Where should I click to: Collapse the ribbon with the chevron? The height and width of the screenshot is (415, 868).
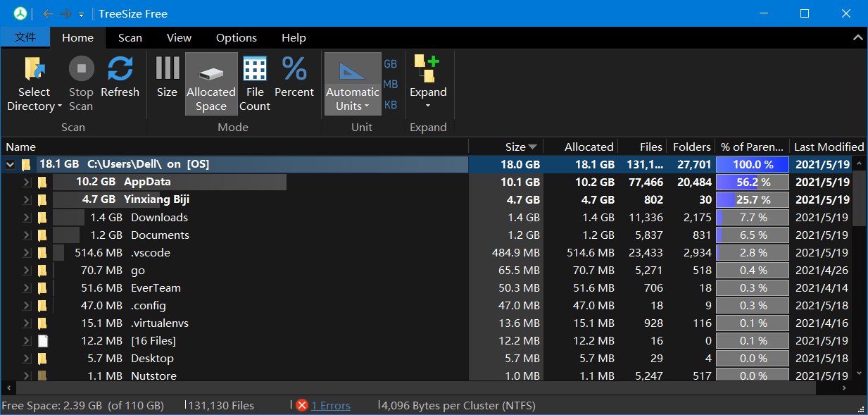pos(857,38)
